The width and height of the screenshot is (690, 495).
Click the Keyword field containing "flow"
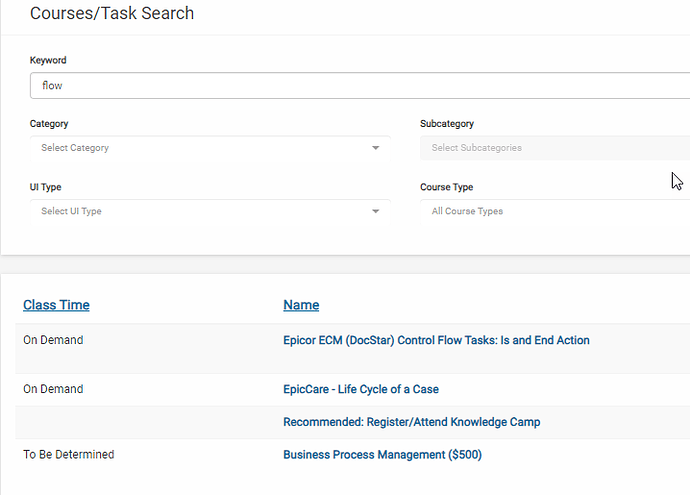point(360,86)
